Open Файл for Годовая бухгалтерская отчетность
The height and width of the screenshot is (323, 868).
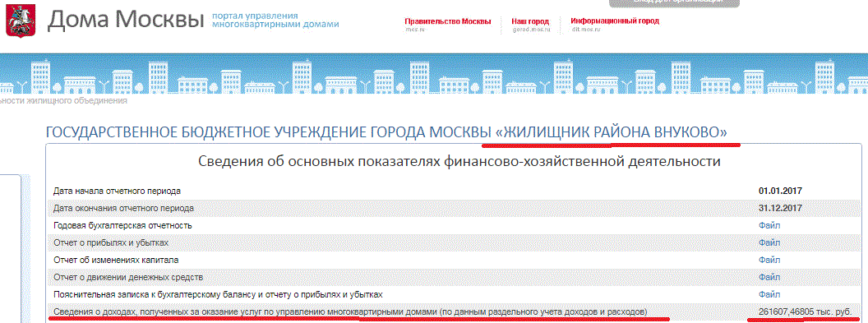pyautogui.click(x=769, y=226)
